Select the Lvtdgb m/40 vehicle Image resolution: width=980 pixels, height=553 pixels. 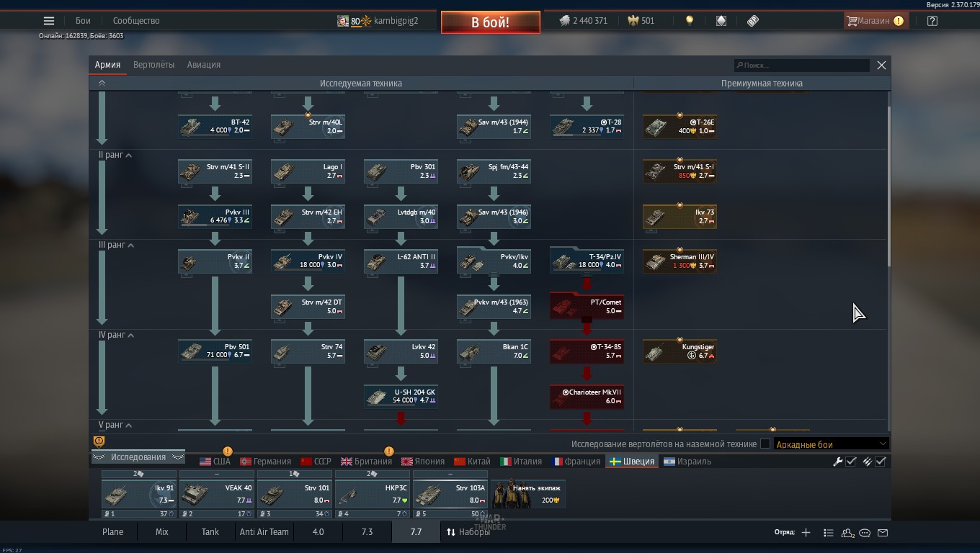click(401, 217)
